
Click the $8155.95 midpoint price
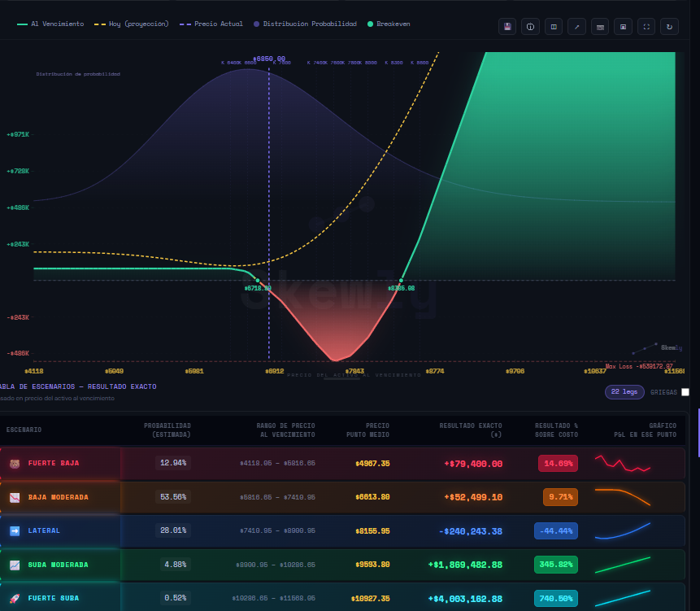click(372, 531)
